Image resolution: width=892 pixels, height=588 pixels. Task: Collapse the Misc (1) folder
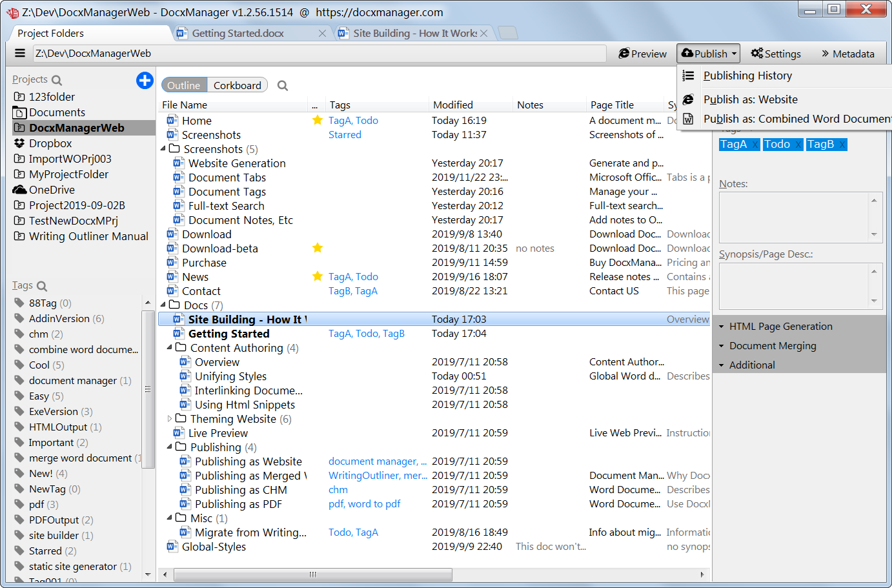(170, 518)
